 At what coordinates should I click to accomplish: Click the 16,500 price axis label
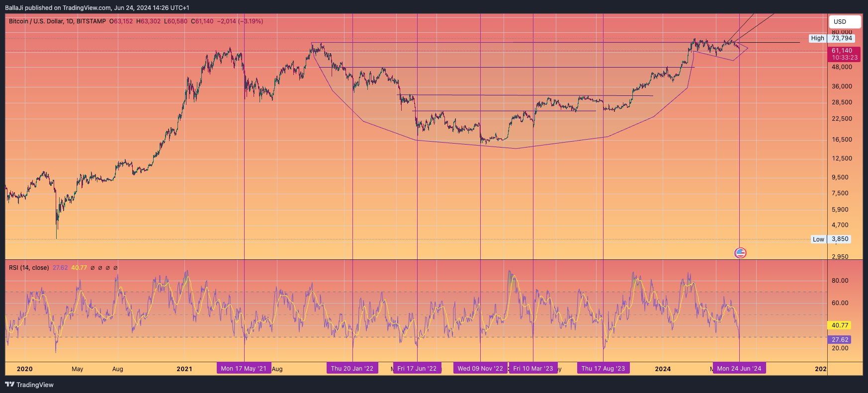click(842, 140)
